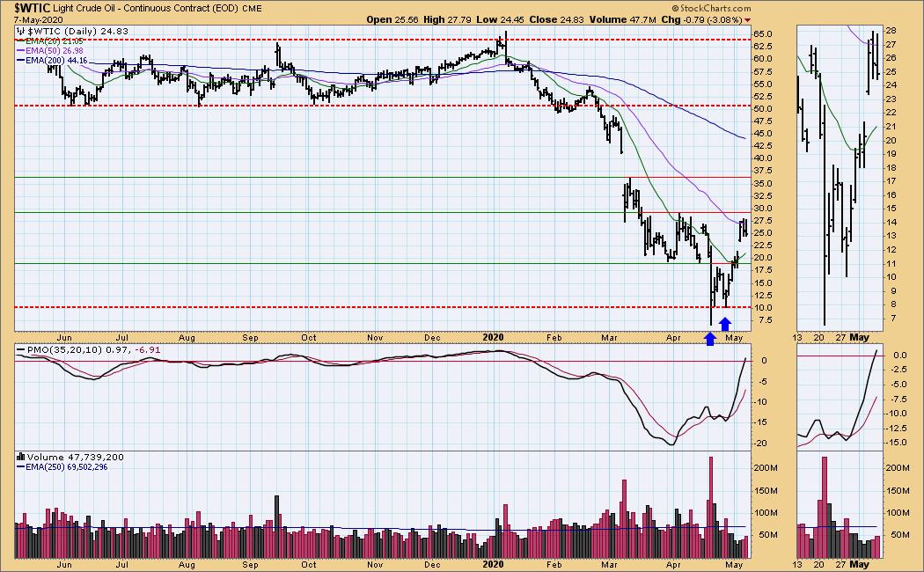Screen dimensions: 924x572
Task: Open the © StockCharts.com link
Action: click(x=711, y=8)
